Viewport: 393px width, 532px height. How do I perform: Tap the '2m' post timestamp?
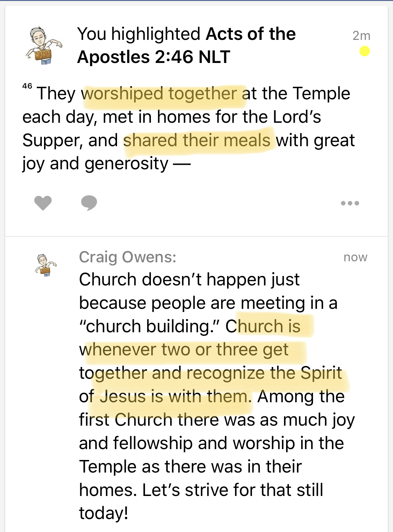(x=361, y=35)
